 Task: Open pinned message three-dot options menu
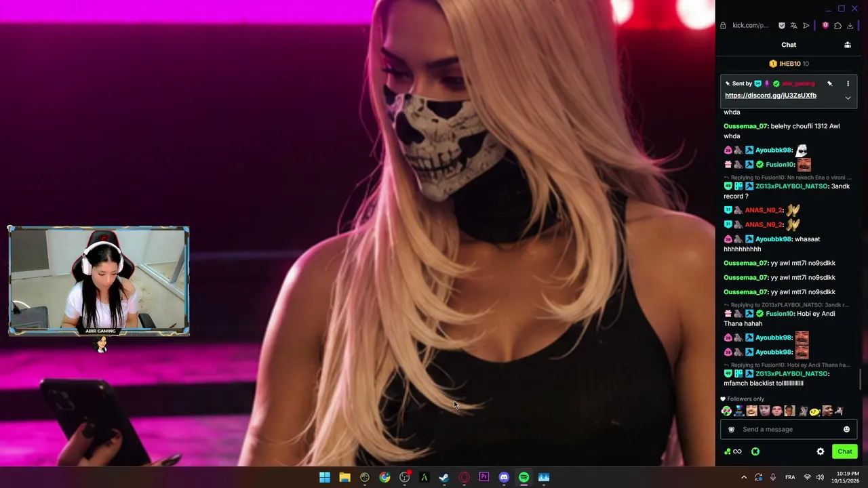(848, 83)
